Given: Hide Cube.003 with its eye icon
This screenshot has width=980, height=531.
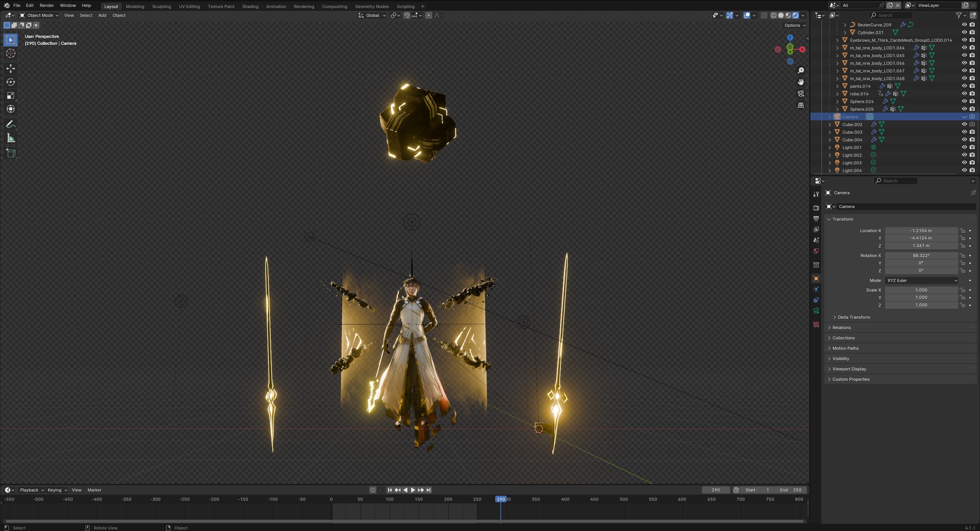Looking at the screenshot, I should 964,132.
